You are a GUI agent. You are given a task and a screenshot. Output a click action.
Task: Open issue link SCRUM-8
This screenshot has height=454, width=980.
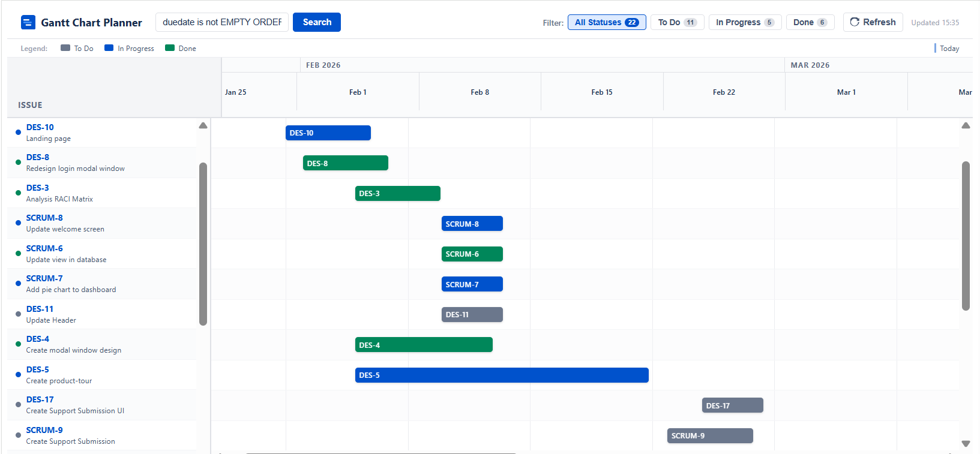pos(44,218)
